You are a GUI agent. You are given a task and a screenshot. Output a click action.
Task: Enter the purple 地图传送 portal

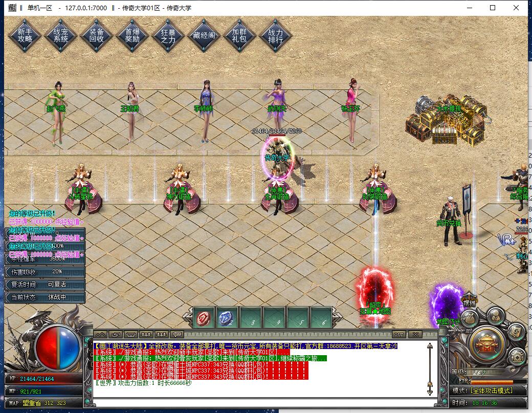pos(447,306)
